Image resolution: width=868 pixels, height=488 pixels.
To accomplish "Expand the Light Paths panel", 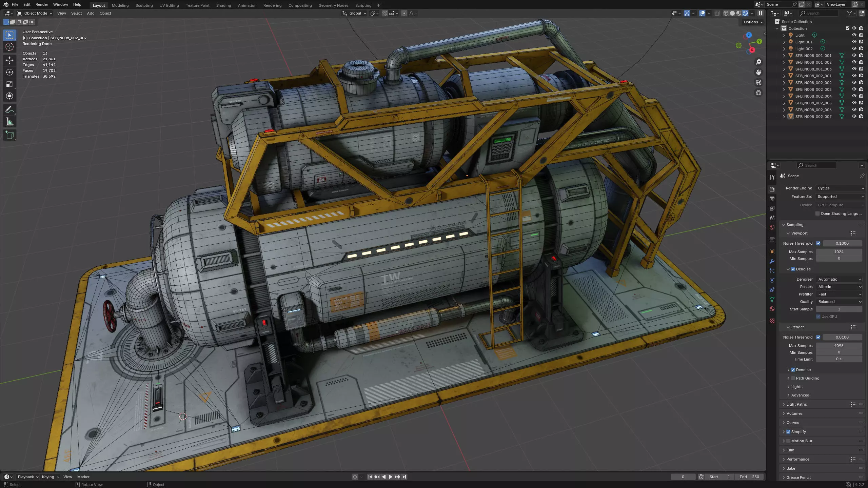I will 796,404.
